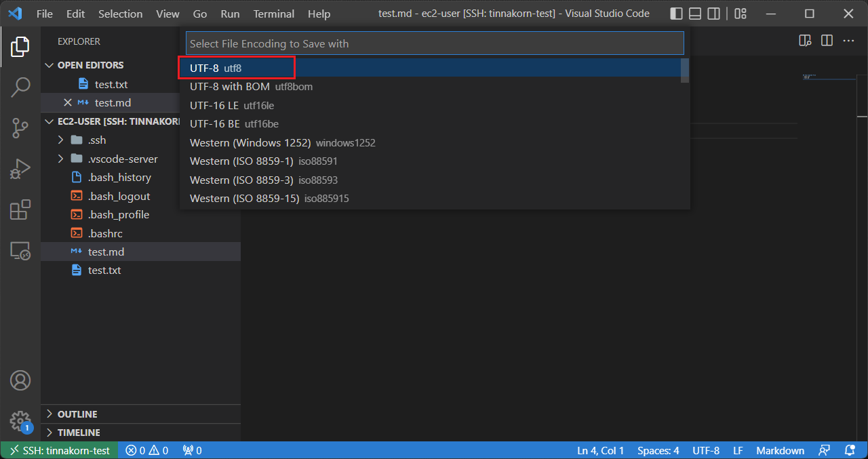868x459 pixels.
Task: Click the SSH: tinnakorn-test remote indicator
Action: (59, 450)
